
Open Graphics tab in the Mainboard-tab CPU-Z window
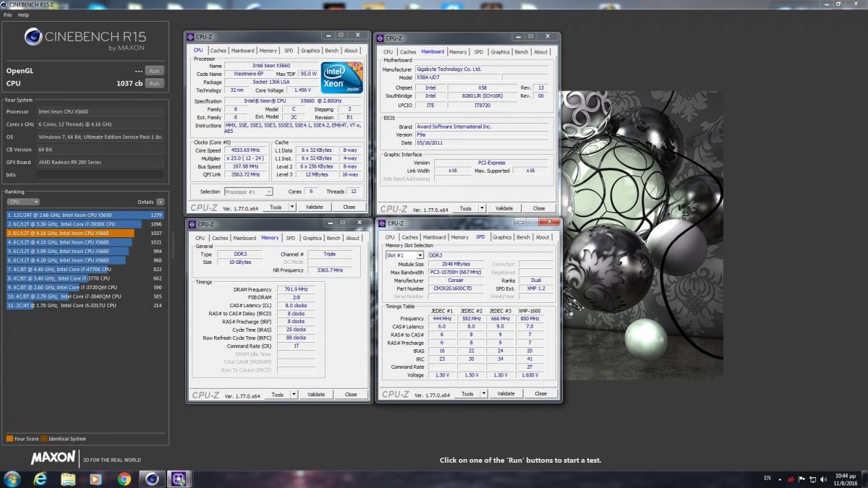(501, 52)
